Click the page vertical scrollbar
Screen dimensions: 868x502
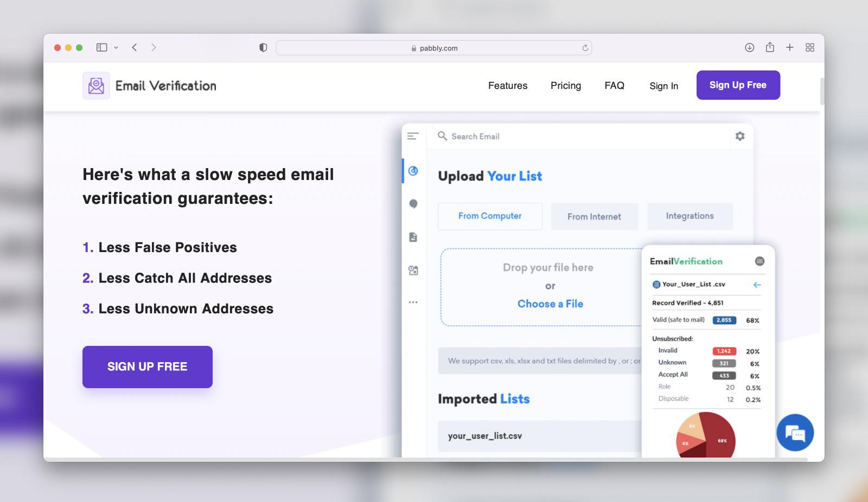coord(822,91)
